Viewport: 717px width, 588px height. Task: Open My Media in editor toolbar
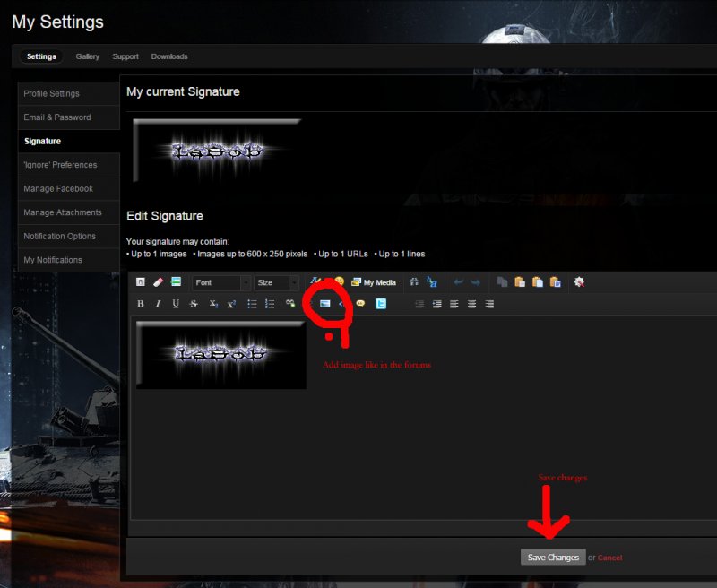[374, 282]
